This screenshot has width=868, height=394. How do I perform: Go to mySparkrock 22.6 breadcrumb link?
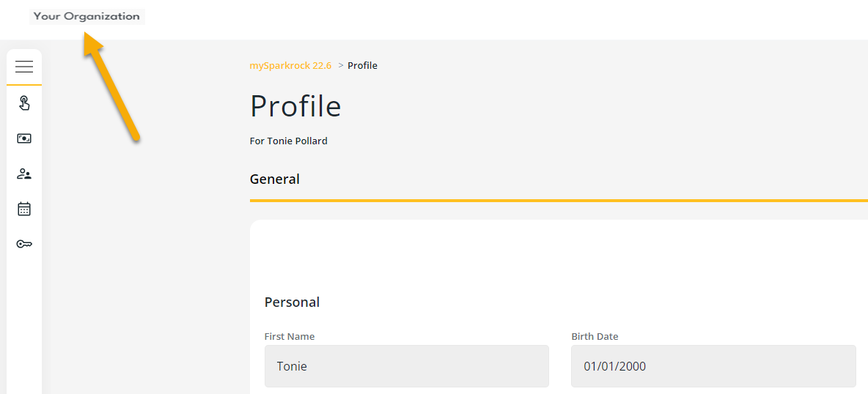(x=290, y=65)
